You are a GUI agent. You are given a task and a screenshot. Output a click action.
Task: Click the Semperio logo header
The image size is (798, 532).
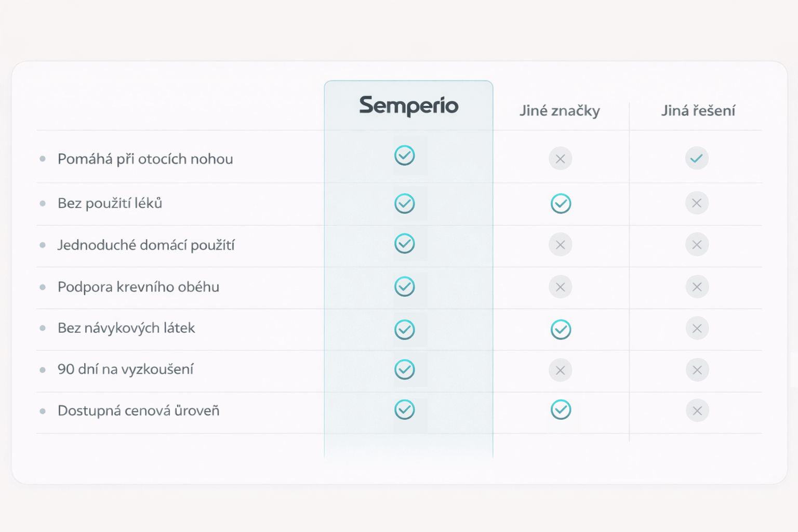tap(409, 106)
